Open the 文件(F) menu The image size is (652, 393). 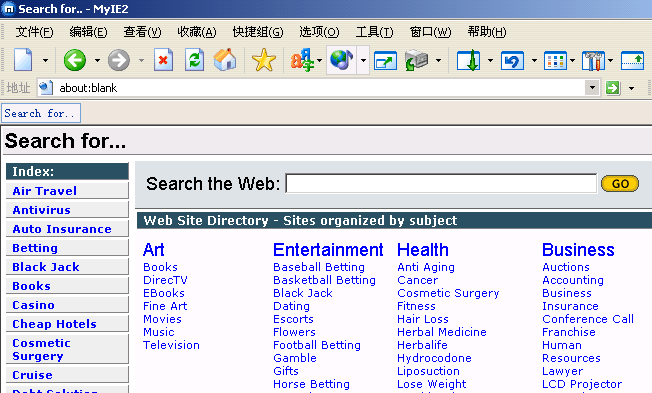coord(34,32)
